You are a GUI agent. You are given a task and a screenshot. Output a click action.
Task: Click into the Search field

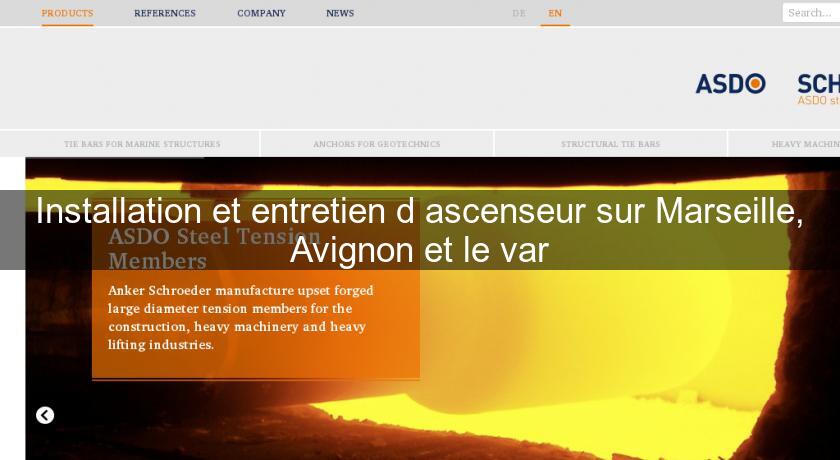click(811, 13)
